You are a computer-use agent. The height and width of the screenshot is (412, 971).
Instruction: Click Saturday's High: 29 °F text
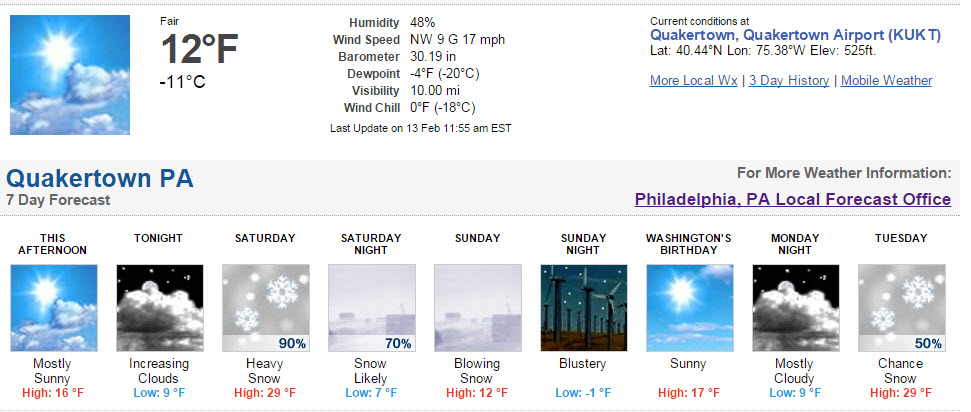point(265,393)
